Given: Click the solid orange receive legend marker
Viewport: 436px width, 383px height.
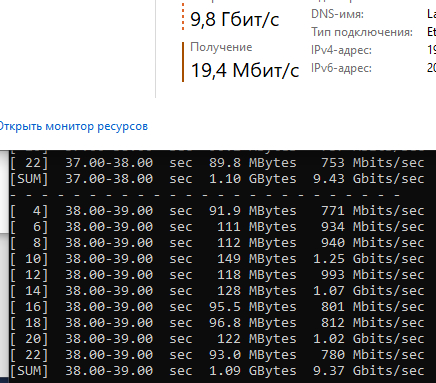Looking at the screenshot, I should coord(183,62).
